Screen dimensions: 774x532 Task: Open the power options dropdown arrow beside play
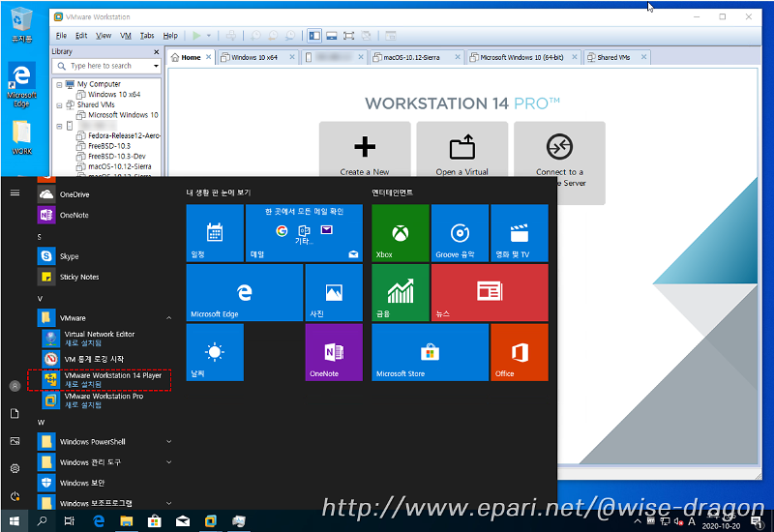tap(208, 36)
